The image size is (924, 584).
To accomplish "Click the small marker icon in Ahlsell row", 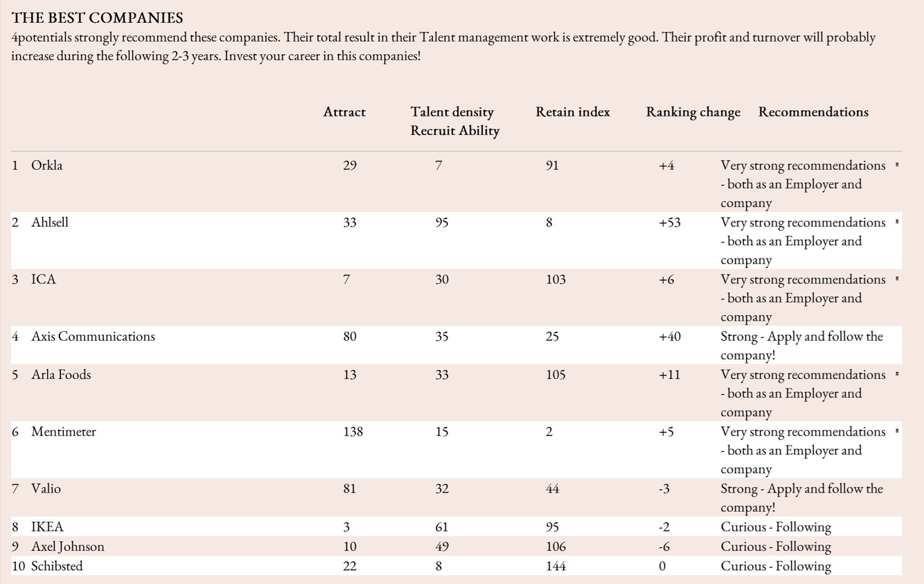I will 897,222.
